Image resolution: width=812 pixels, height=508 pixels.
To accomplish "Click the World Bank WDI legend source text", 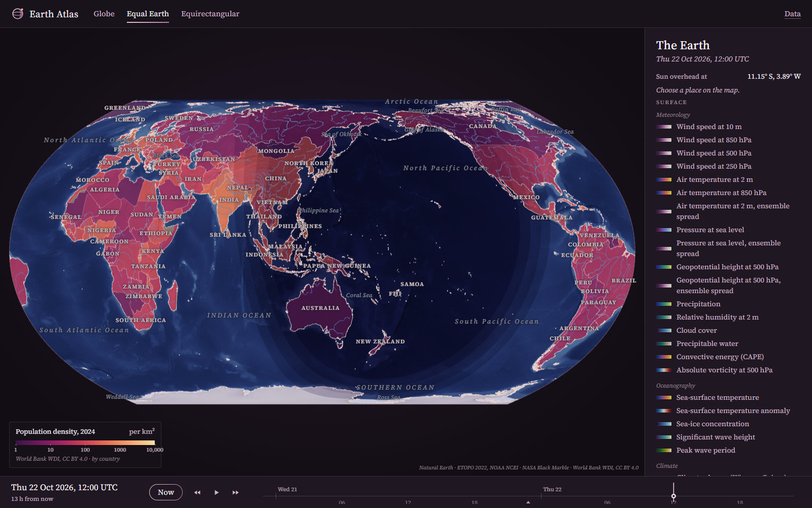I will tap(67, 459).
